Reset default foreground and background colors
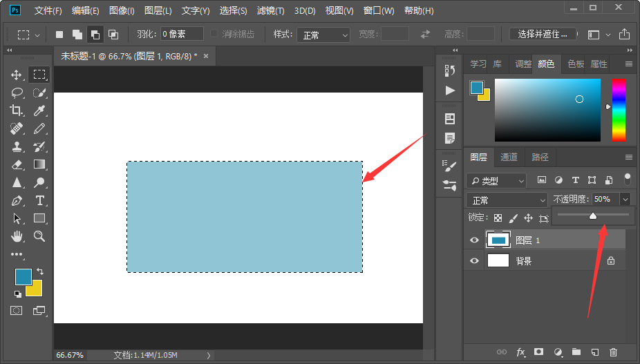This screenshot has width=640, height=364. click(x=17, y=294)
